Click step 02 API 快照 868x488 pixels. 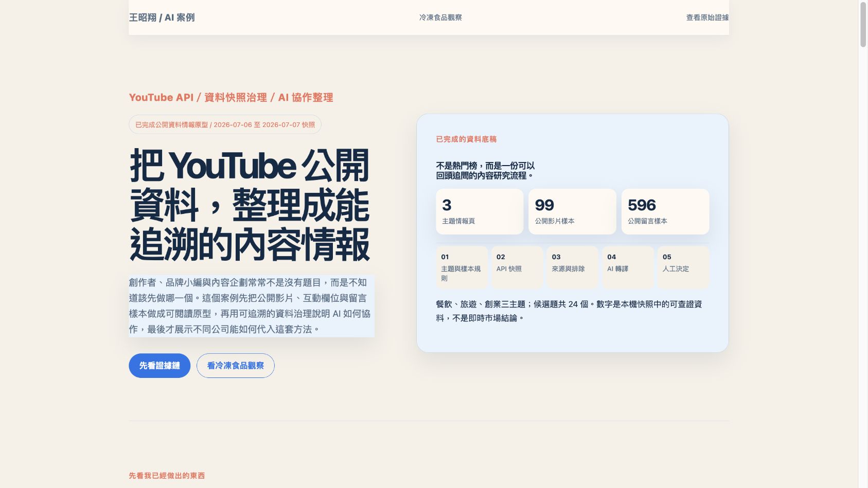[x=517, y=267]
